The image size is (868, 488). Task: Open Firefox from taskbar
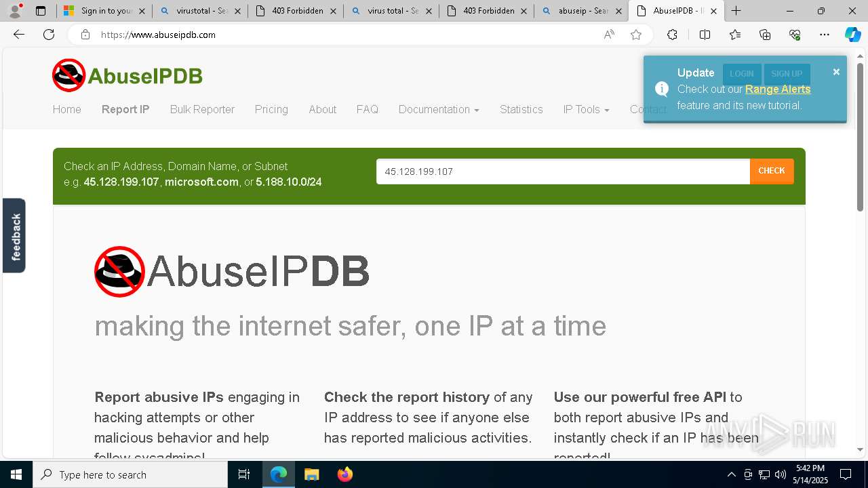coord(344,474)
